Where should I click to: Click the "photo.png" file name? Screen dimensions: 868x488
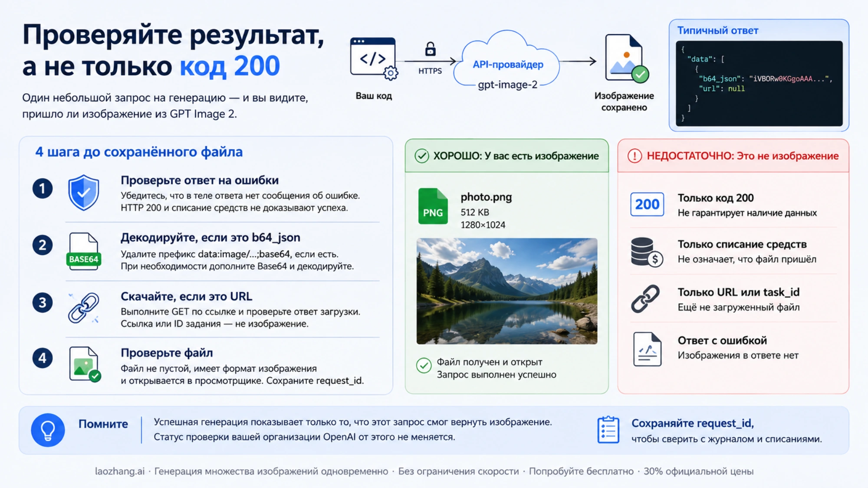[486, 197]
